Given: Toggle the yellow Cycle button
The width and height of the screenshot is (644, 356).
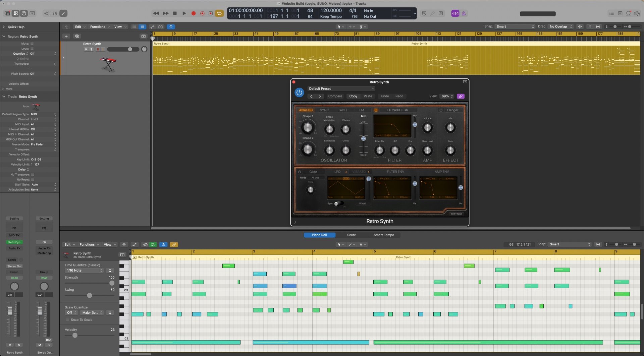Looking at the screenshot, I should pos(219,13).
